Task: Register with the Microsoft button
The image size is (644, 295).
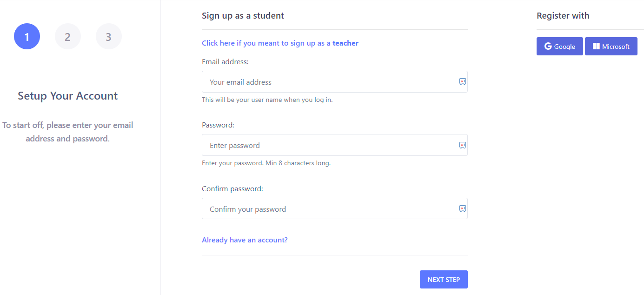Action: [611, 47]
